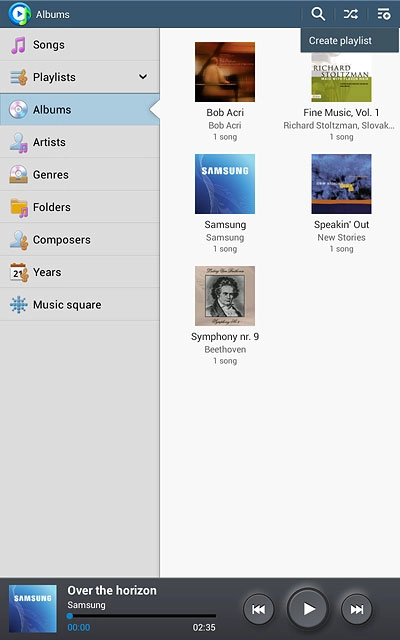Tap Over the horizon song title
The height and width of the screenshot is (640, 400).
click(x=112, y=590)
